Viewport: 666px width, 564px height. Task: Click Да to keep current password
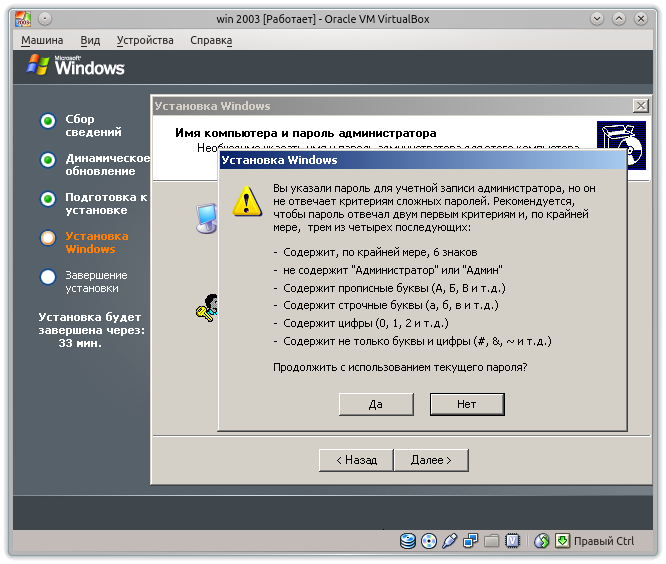point(376,404)
